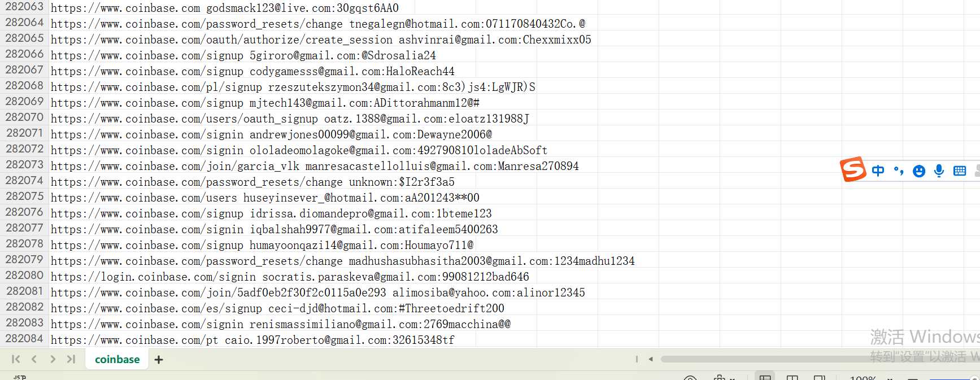Select row header 282073
The width and height of the screenshot is (980, 380).
24,165
